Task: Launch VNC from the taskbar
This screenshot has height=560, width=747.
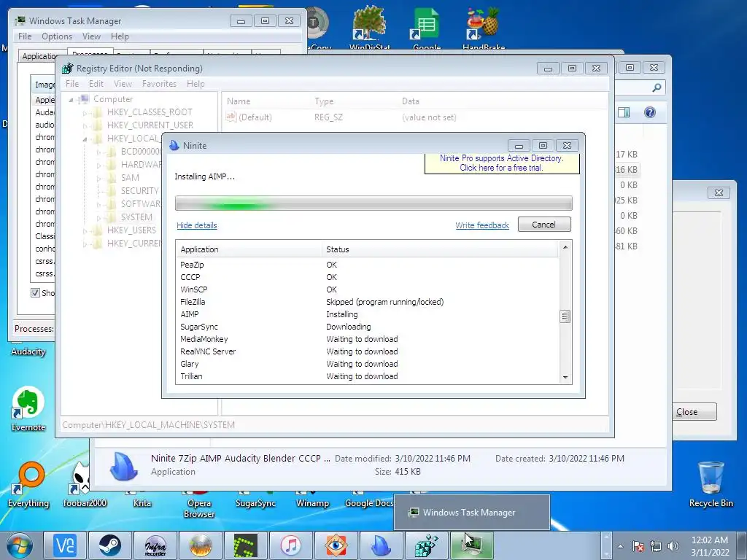Action: 65,545
